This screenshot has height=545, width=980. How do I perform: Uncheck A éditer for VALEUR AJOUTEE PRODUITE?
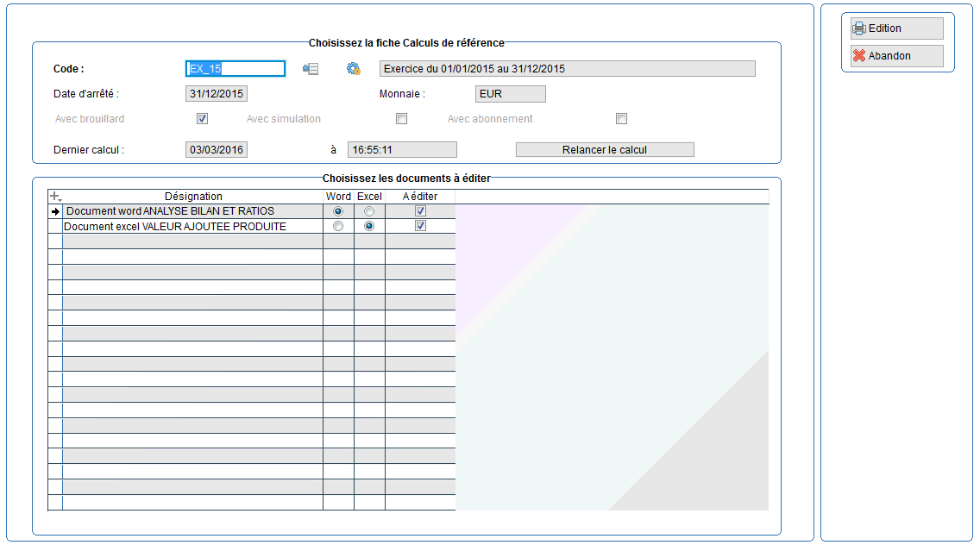[x=420, y=226]
